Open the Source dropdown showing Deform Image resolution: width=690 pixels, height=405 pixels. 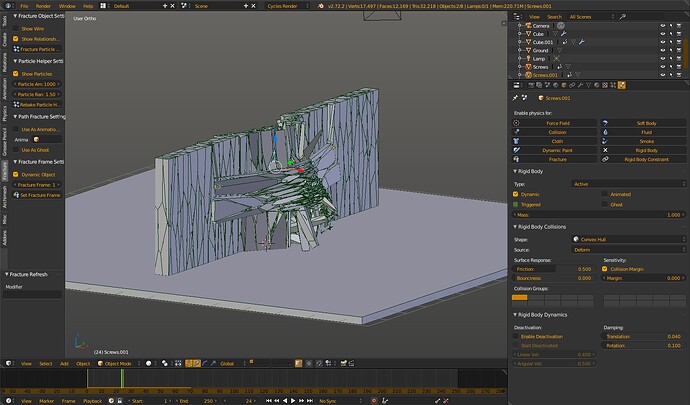(x=628, y=250)
